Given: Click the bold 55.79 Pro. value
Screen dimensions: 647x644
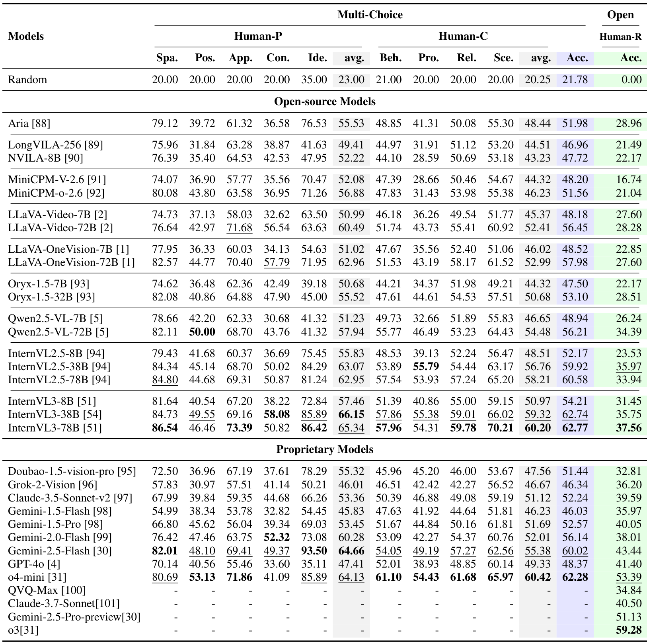Looking at the screenshot, I should pyautogui.click(x=426, y=367).
